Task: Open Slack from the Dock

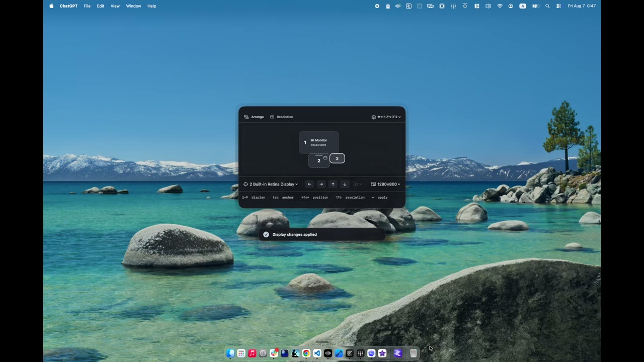Action: [274, 353]
